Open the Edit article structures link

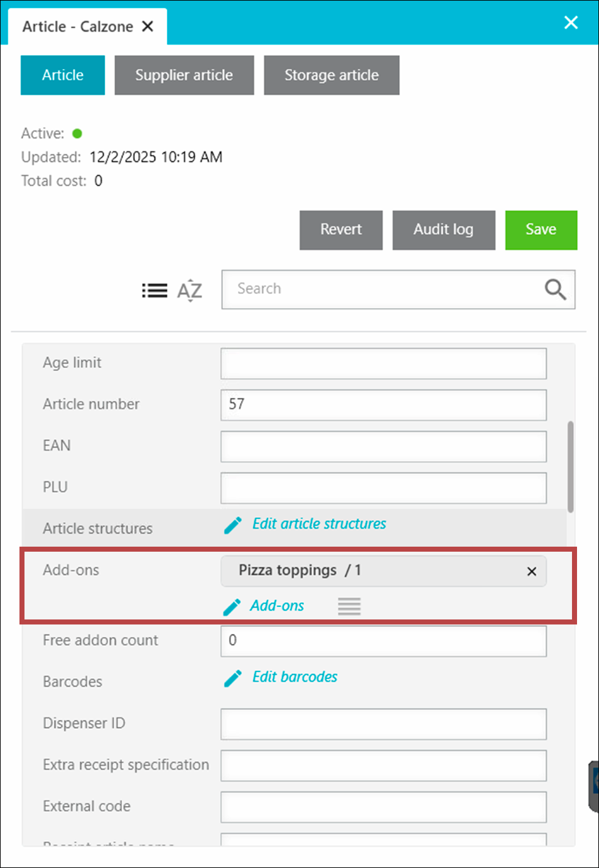[x=319, y=524]
